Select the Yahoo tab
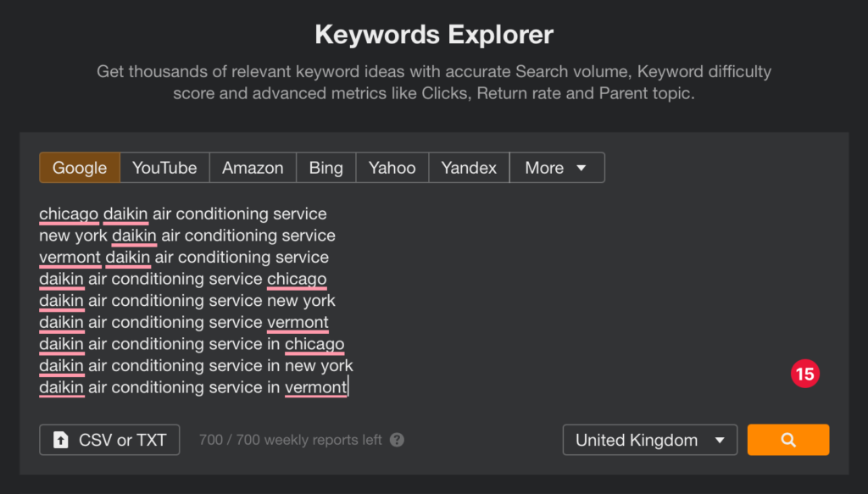868x494 pixels. (392, 168)
